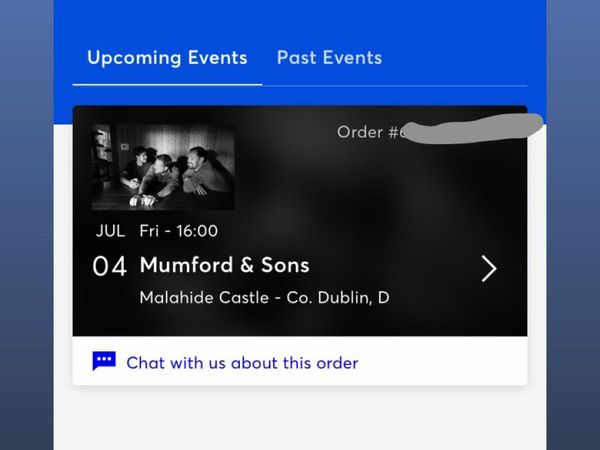This screenshot has height=450, width=600.
Task: Tap the blue chat bubble icon
Action: point(104,361)
